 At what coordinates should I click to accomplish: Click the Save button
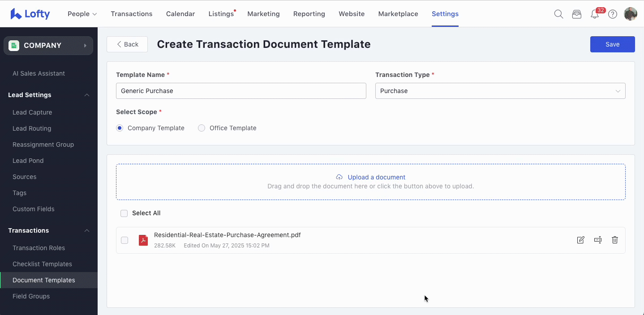pos(613,44)
